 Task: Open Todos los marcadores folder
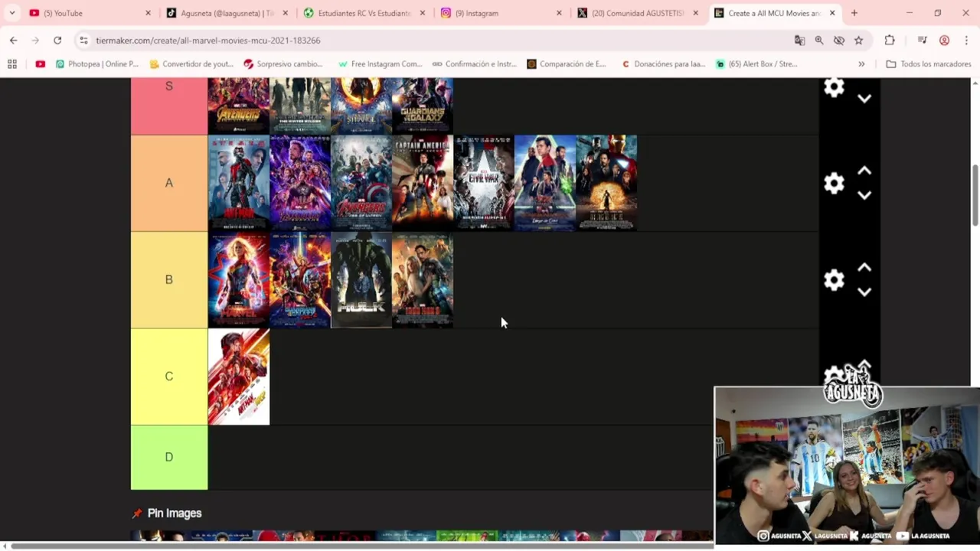click(928, 64)
